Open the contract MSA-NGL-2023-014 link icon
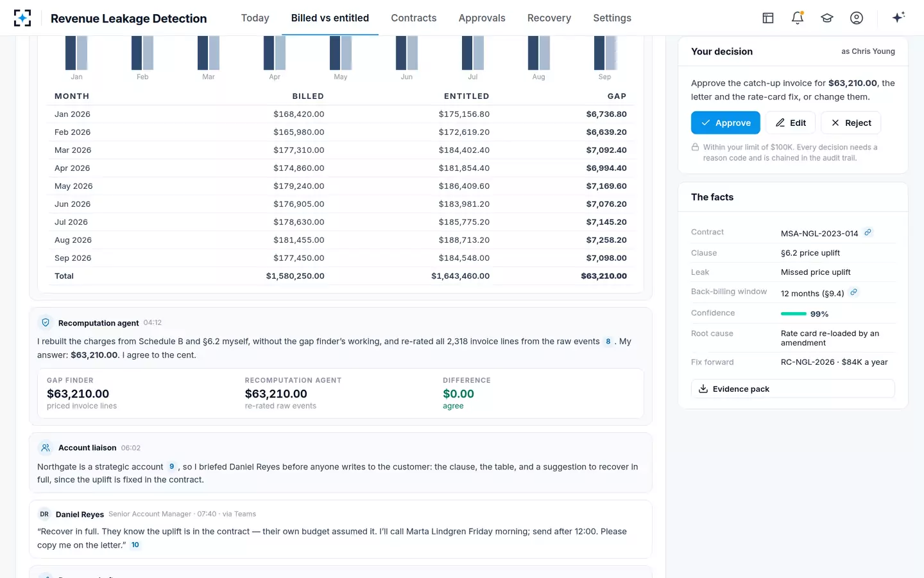 (x=868, y=232)
